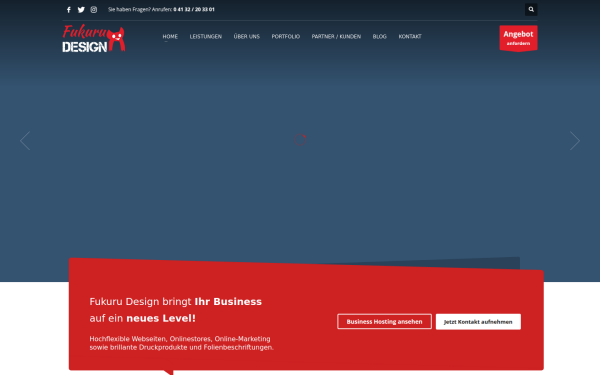Open the Kontakt menu item
This screenshot has width=600, height=375.
[410, 36]
